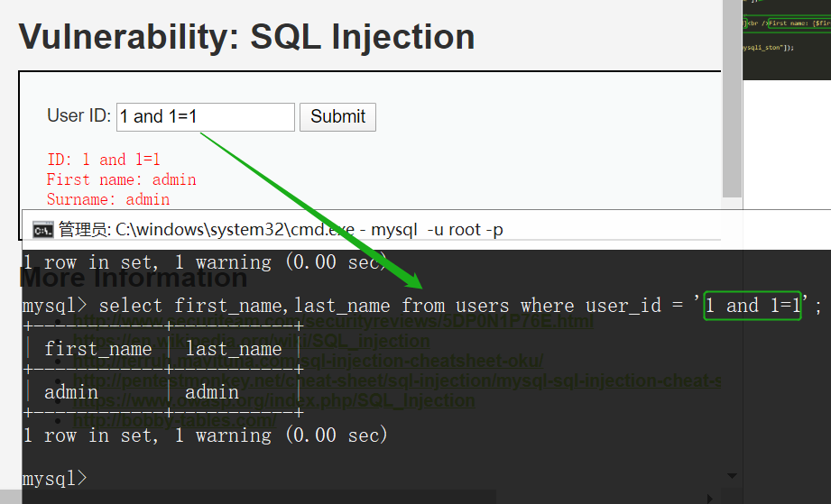
Task: Click the cmd.exe window icon
Action: point(42,230)
